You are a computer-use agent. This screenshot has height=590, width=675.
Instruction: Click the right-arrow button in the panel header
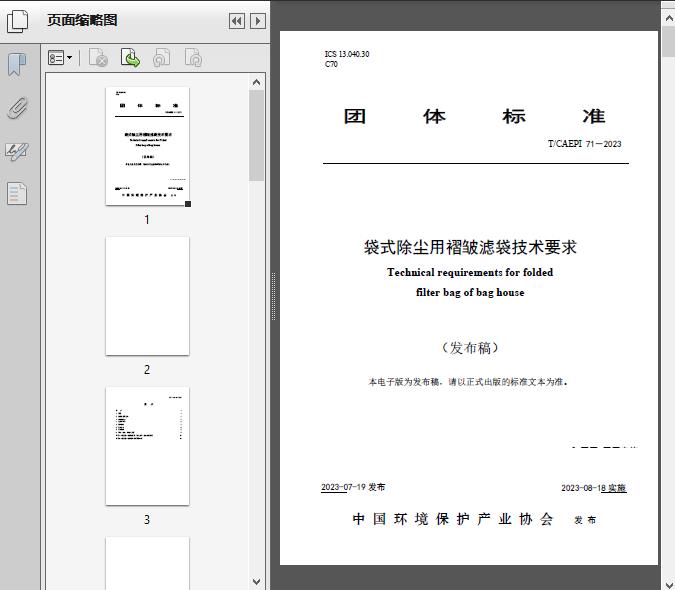tap(258, 21)
